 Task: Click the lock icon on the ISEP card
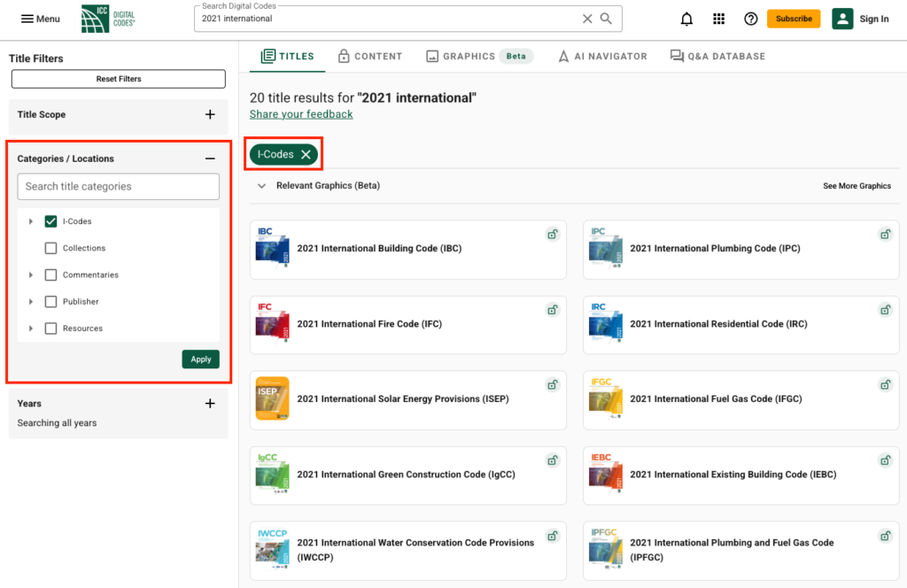[x=553, y=385]
